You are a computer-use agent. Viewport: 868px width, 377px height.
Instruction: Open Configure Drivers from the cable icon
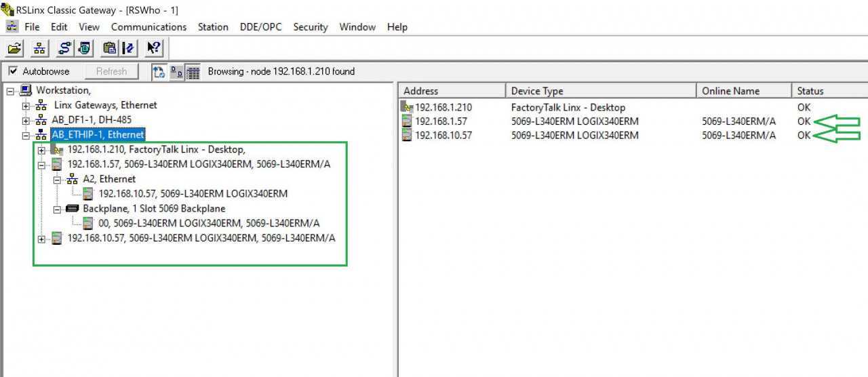coord(64,48)
